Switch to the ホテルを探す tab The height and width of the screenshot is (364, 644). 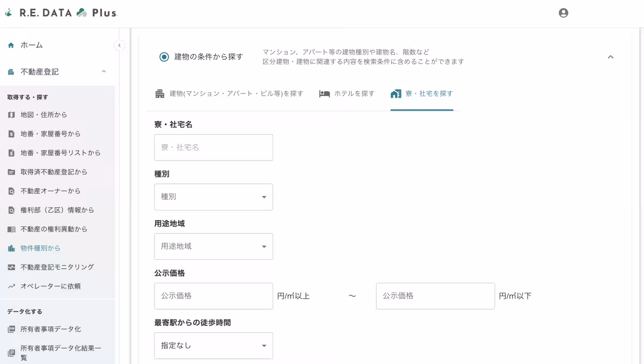click(x=346, y=93)
